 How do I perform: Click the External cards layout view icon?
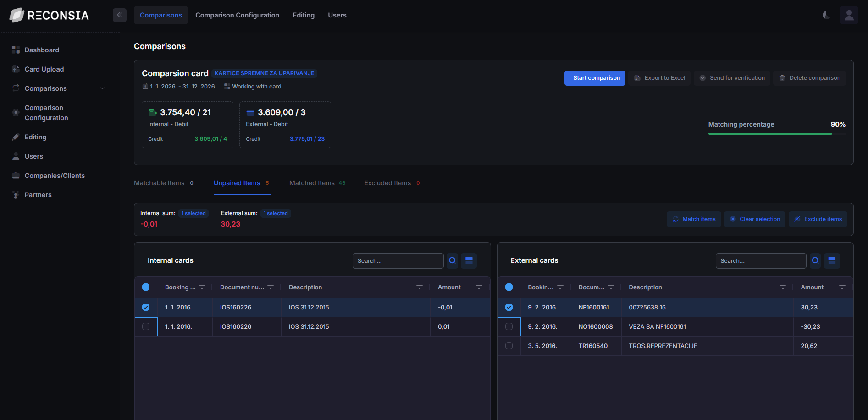coord(832,260)
